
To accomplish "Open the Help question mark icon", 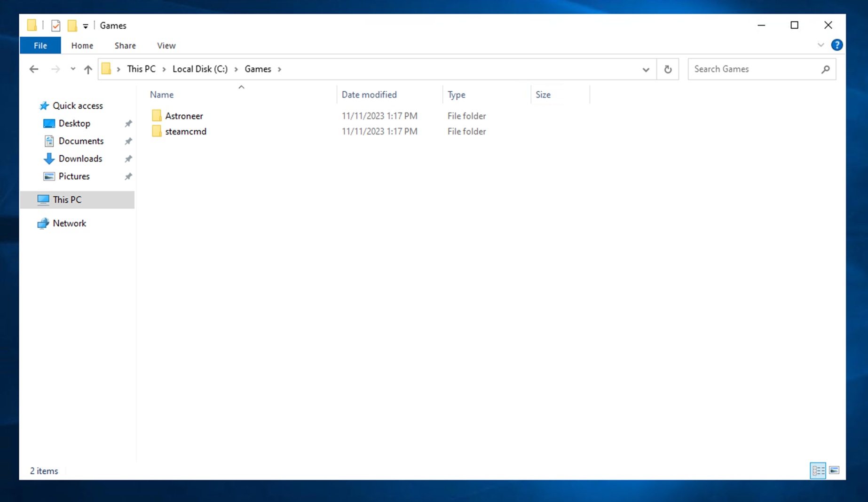I will pos(836,45).
